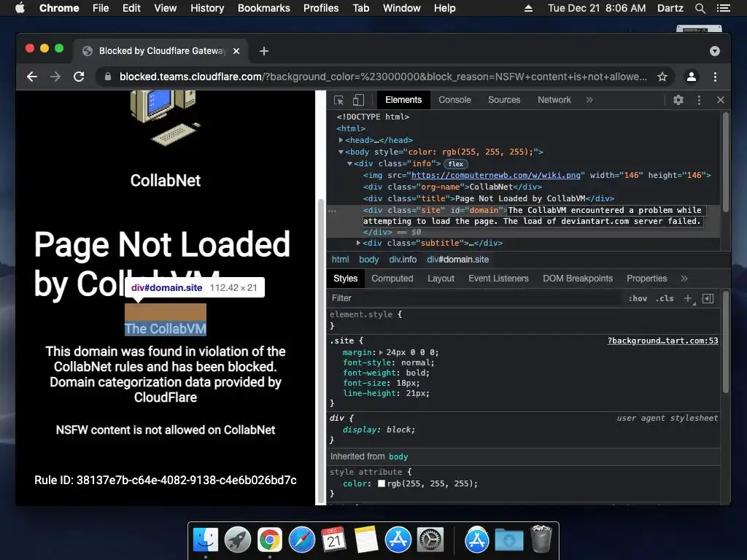The width and height of the screenshot is (747, 560).
Task: Toggle the .cls element classes panel
Action: [x=665, y=298]
